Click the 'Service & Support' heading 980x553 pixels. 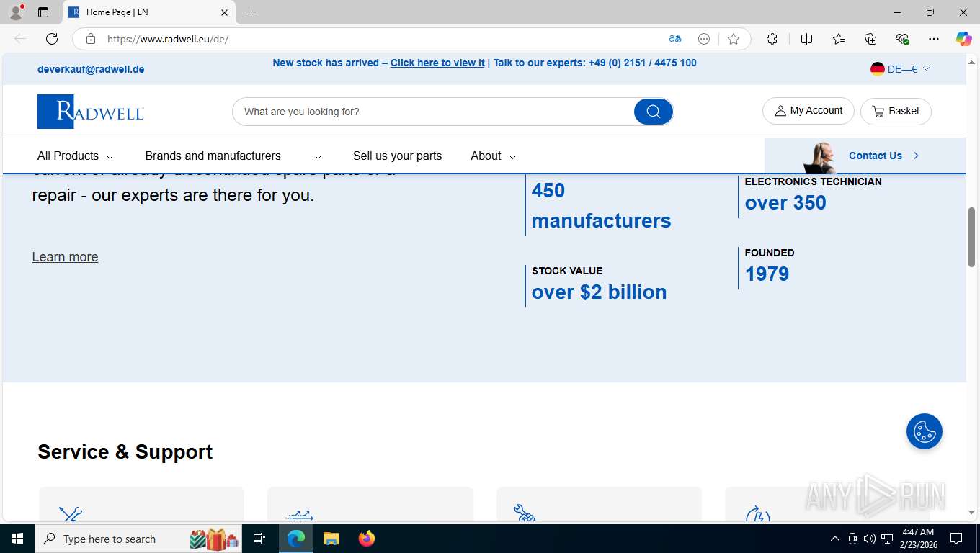tap(125, 451)
